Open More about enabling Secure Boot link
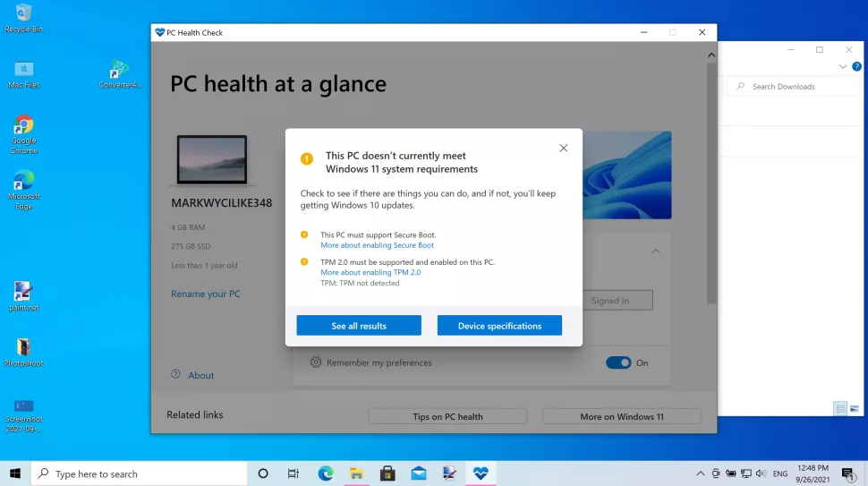 (377, 245)
